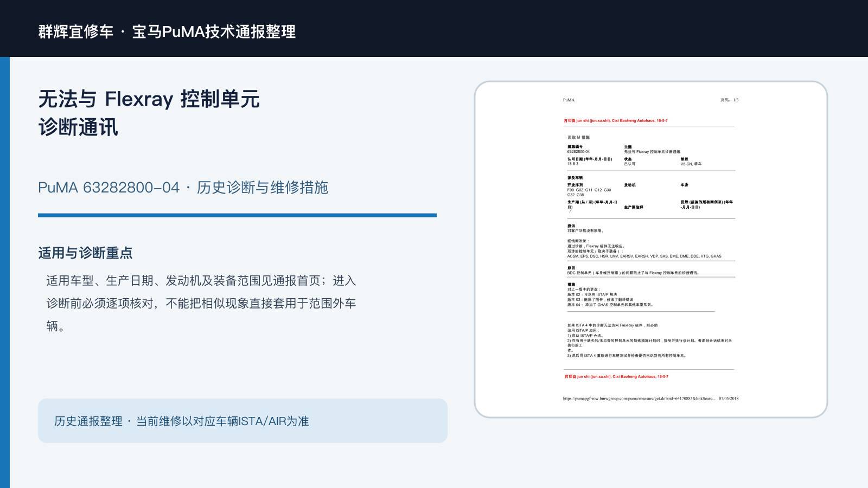Screen dimensions: 868x488
Task: Select the 适用与诊断重点 section heading
Action: [85, 253]
